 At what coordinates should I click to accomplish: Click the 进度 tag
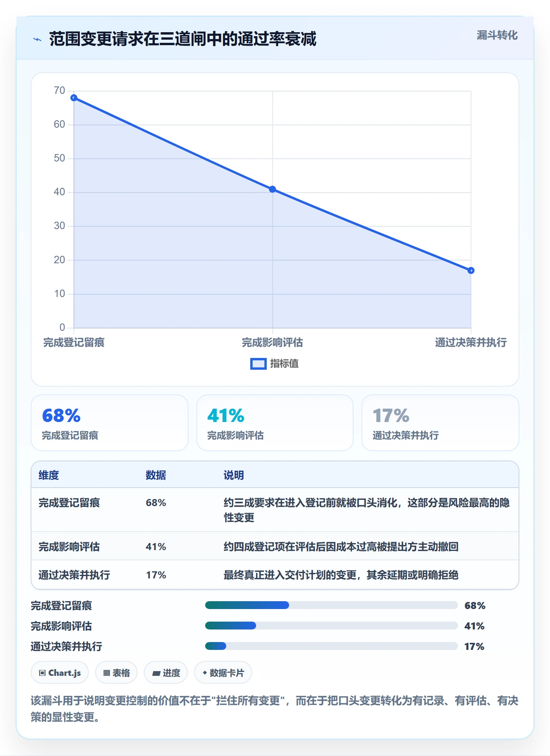pos(166,673)
